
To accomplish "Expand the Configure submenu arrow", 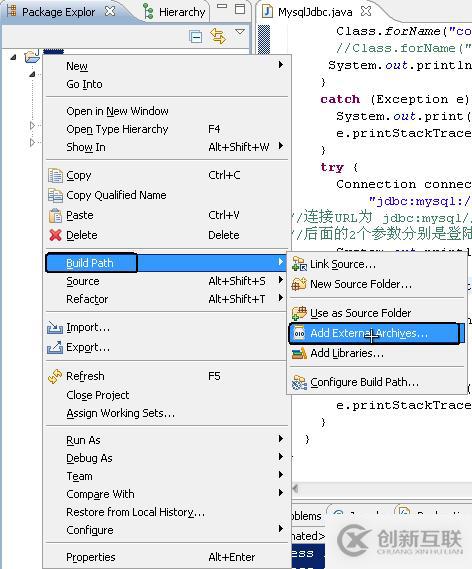I will coord(280,528).
